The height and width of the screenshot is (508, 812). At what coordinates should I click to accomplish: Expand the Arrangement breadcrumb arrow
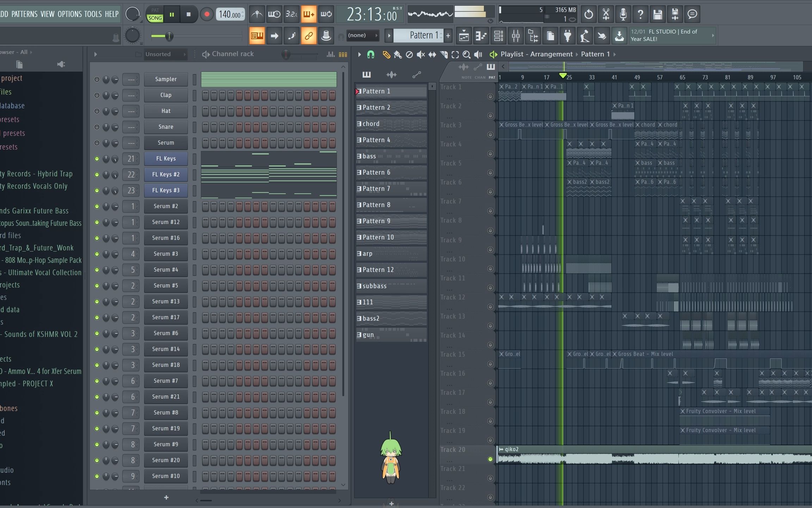pos(577,54)
